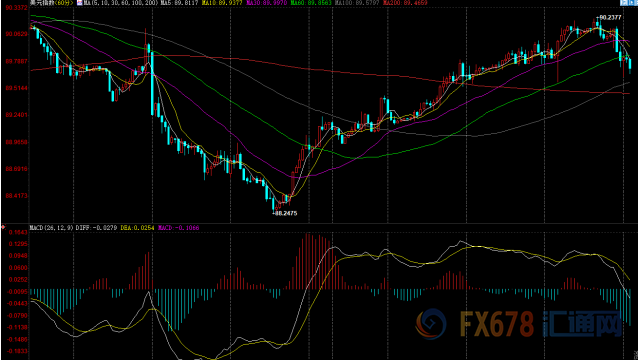The width and height of the screenshot is (640, 360).
Task: Click the MACD(26,12,9) parameters label
Action: point(51,227)
